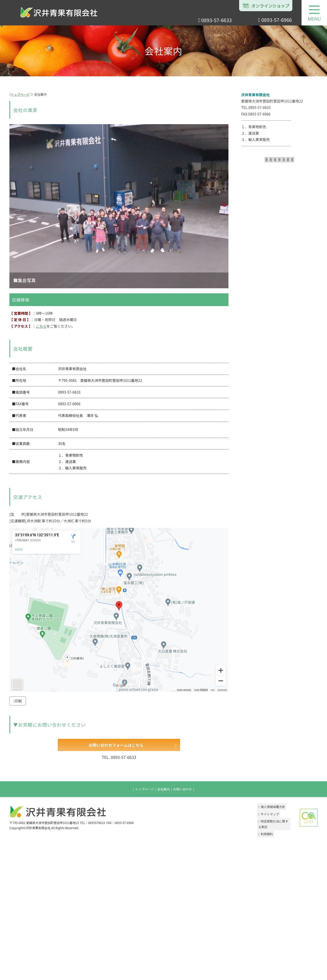The image size is (327, 980).
Task: Click the 店舗情報 green heading bar
Action: tap(119, 300)
